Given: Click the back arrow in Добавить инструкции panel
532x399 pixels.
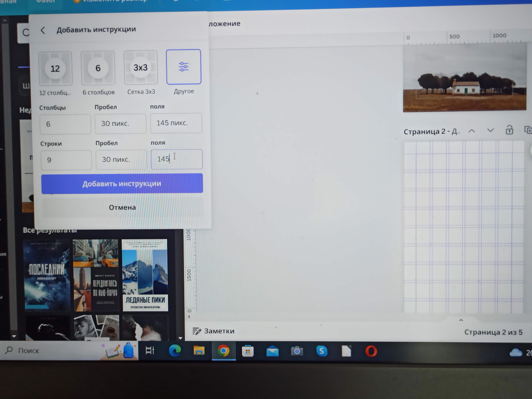Looking at the screenshot, I should coord(43,30).
